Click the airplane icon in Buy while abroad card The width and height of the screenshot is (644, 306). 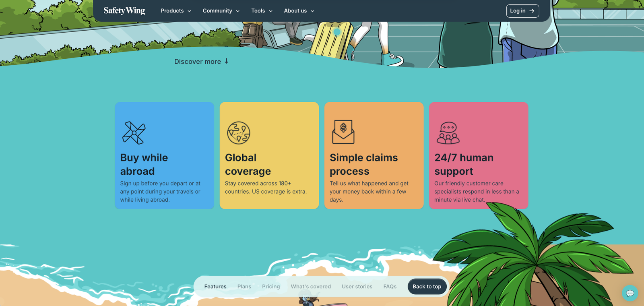tap(134, 133)
